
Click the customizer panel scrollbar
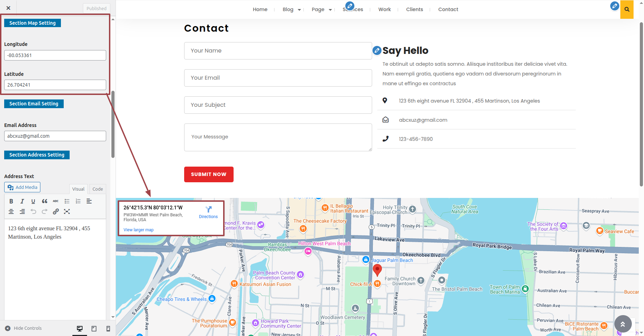(x=113, y=125)
